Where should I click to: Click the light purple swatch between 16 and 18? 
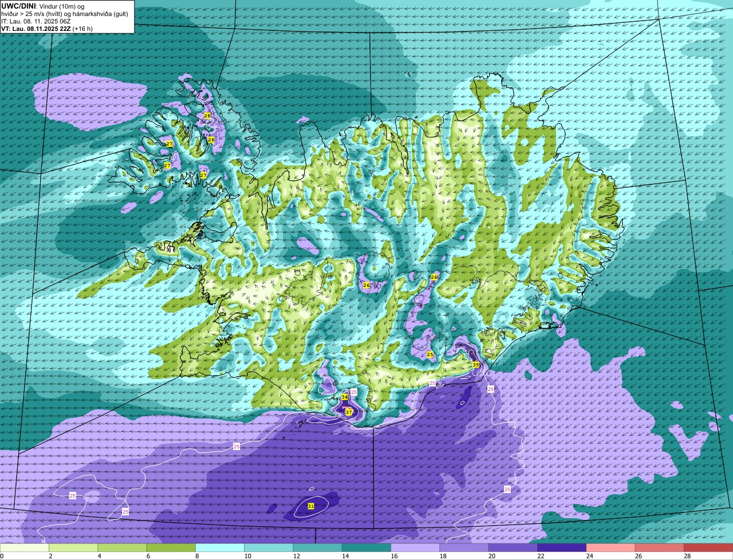tap(415, 548)
